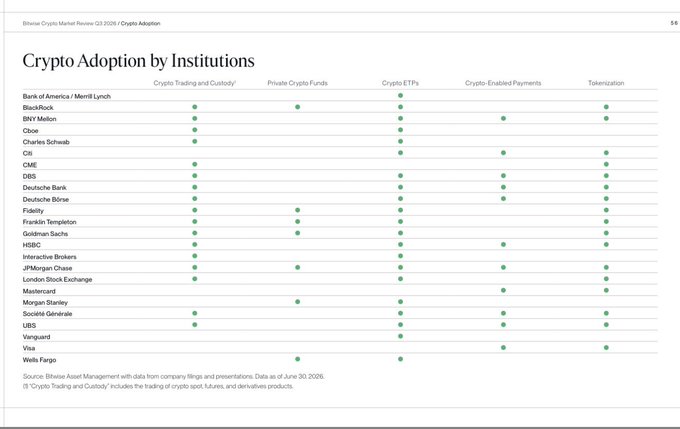Select the 'Citi' row label
Image resolution: width=680 pixels, height=429 pixels.
pyautogui.click(x=27, y=153)
